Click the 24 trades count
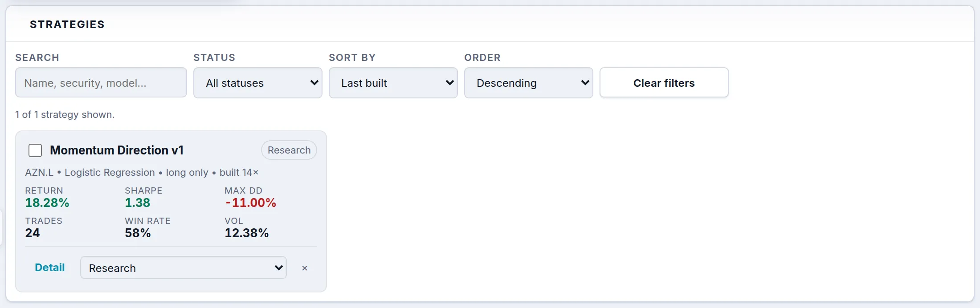This screenshot has height=308, width=980. (33, 233)
